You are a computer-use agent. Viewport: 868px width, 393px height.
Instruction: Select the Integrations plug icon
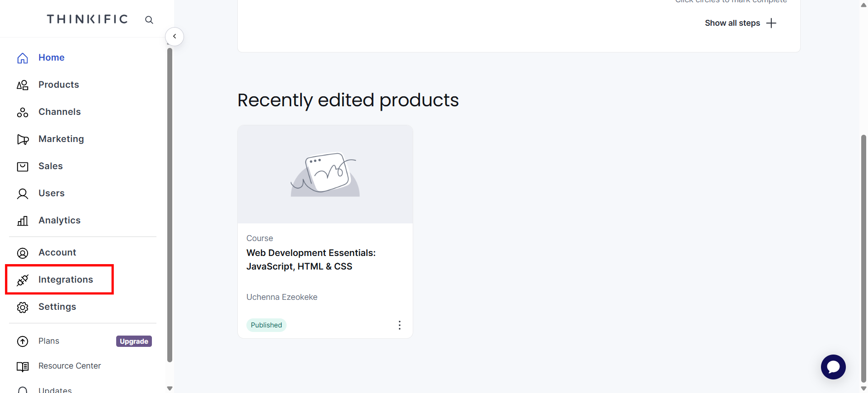[23, 280]
